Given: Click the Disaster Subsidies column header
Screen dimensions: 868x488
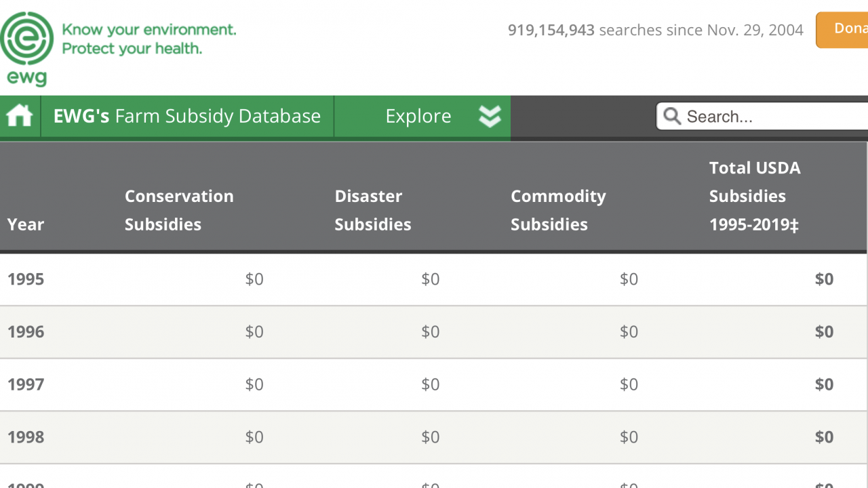Looking at the screenshot, I should [x=373, y=210].
